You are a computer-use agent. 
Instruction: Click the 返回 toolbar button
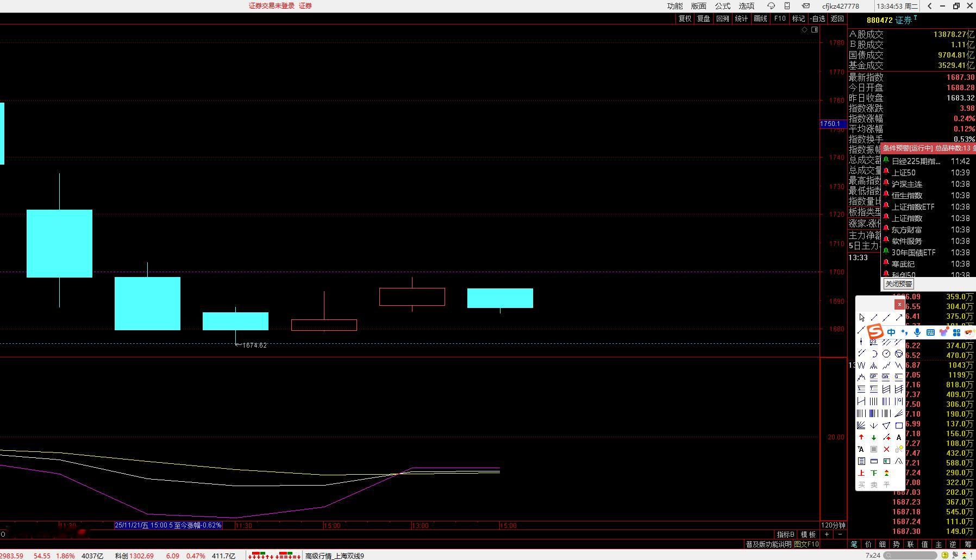pos(837,18)
